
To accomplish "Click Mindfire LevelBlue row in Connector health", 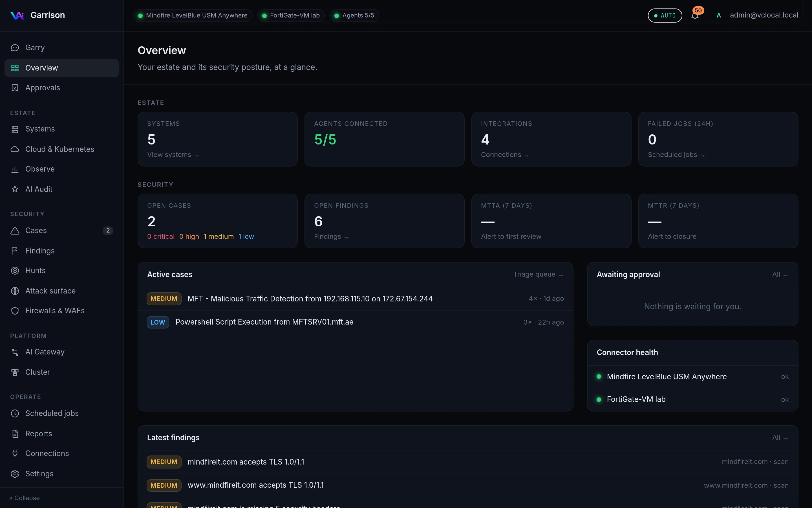I will point(692,377).
